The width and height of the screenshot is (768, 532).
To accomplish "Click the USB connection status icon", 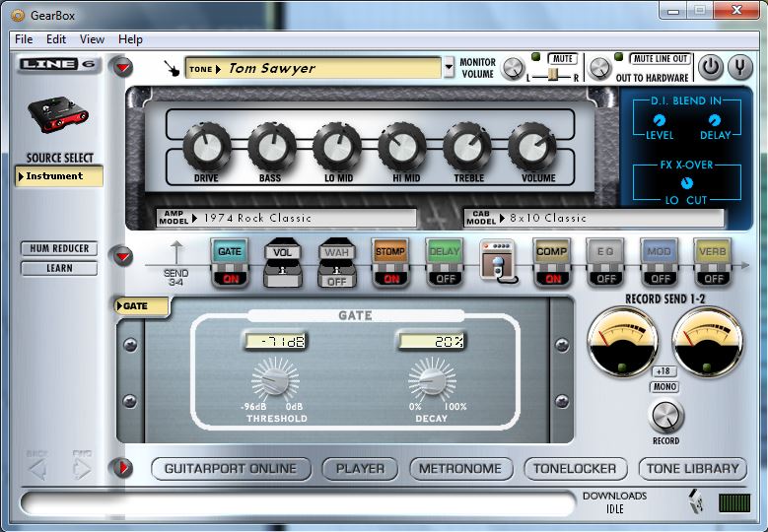I will pos(696,501).
